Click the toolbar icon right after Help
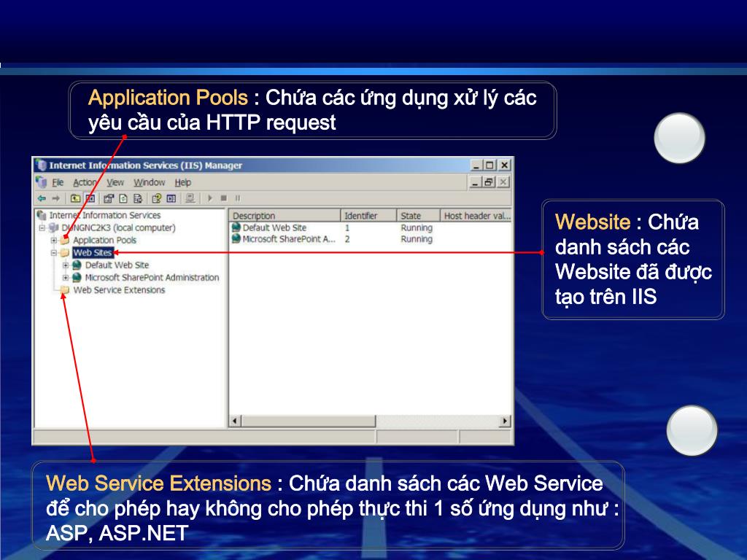Image resolution: width=747 pixels, height=560 pixels. pos(171,198)
